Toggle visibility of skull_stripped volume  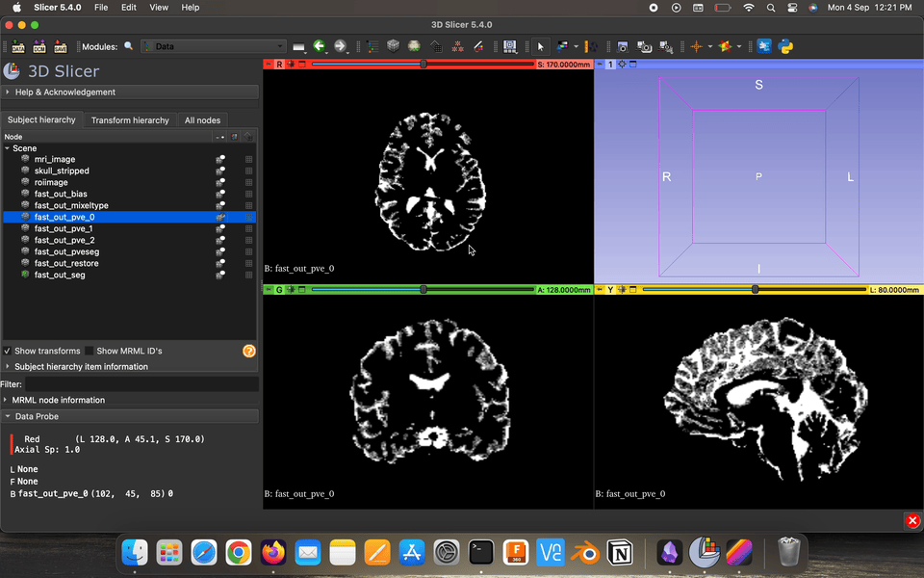(220, 171)
